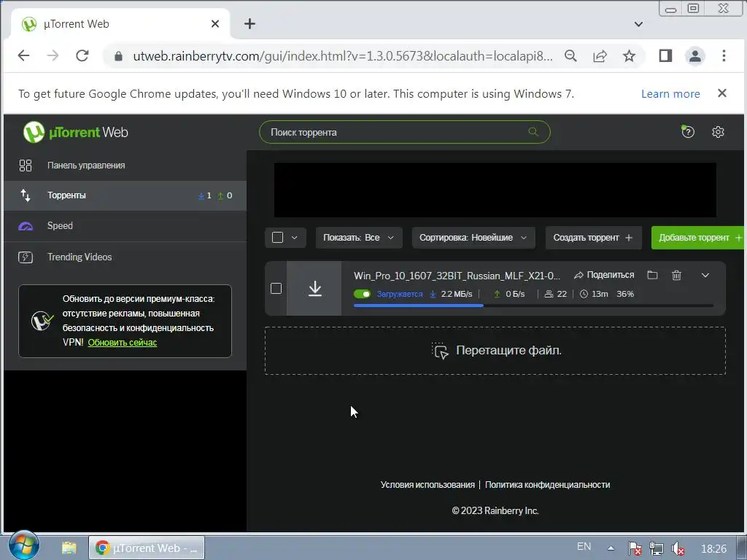747x560 pixels.
Task: Click the browser address bar URL
Action: 343,55
